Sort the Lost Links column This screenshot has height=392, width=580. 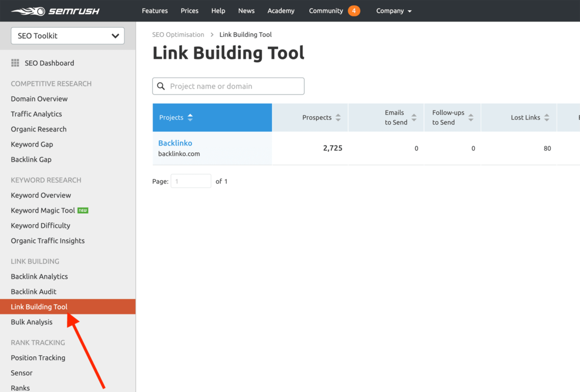click(x=546, y=117)
